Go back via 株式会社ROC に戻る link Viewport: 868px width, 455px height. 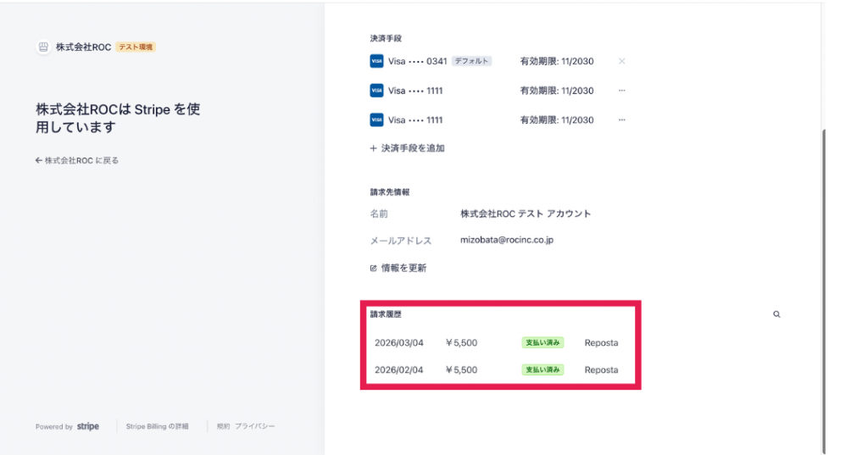pos(77,160)
